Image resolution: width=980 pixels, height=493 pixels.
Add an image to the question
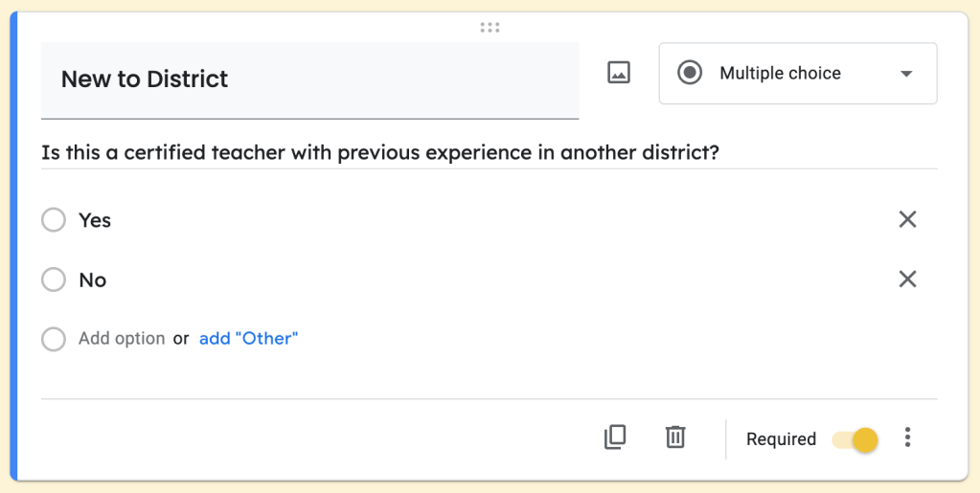click(x=619, y=73)
